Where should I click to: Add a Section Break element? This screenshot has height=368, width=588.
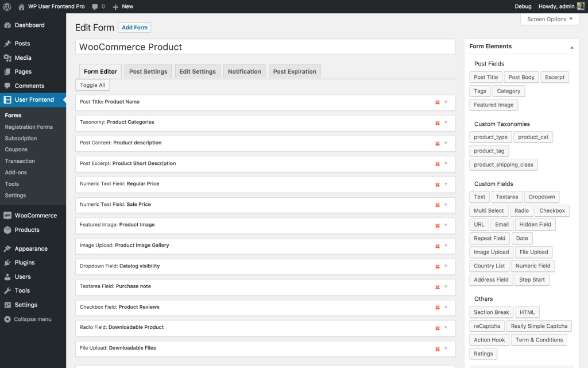click(x=492, y=312)
